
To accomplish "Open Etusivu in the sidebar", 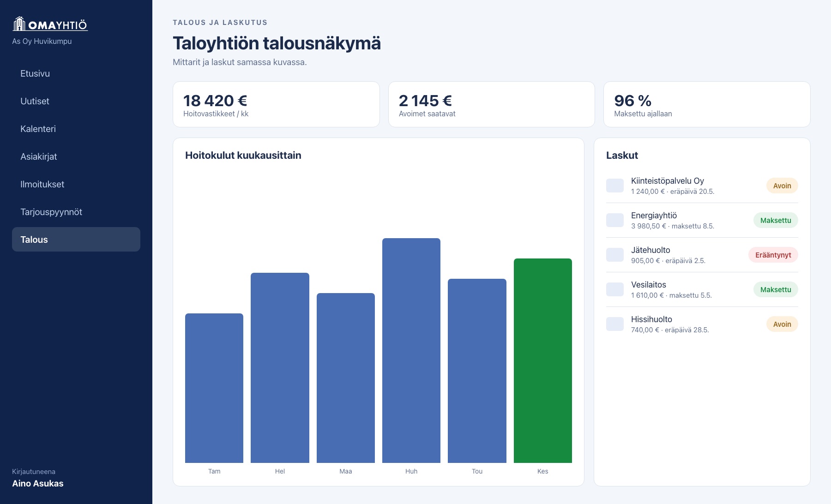I will 76,73.
